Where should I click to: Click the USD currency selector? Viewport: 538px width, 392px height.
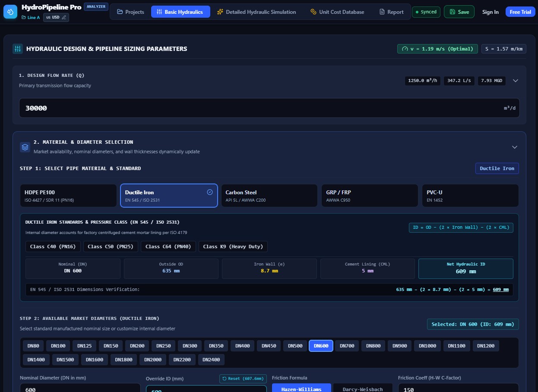coord(56,17)
